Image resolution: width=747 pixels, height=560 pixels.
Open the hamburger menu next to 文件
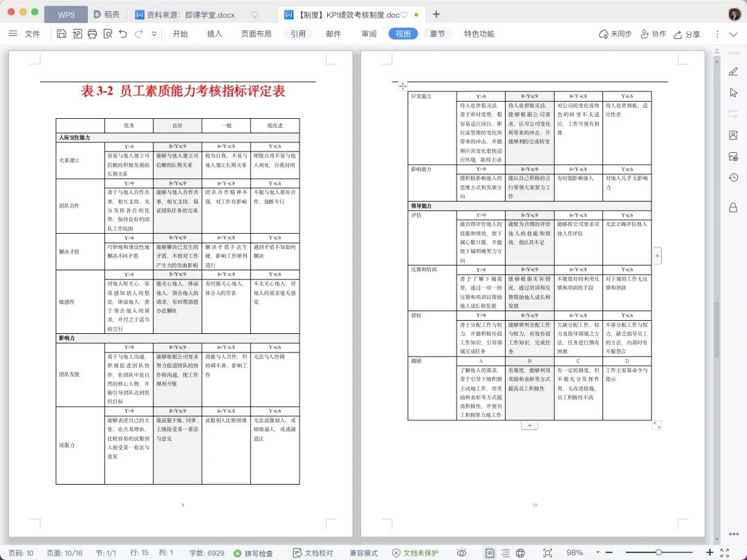13,34
